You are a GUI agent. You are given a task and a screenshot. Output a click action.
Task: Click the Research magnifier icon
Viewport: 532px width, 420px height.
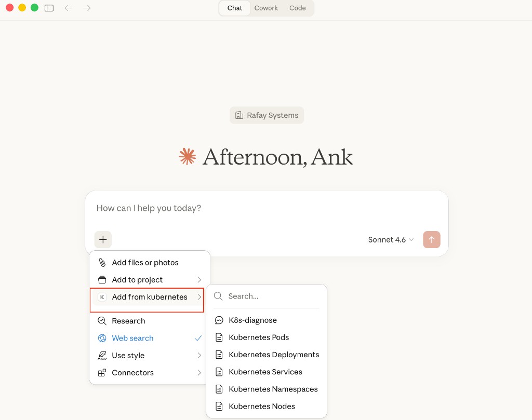pos(102,321)
